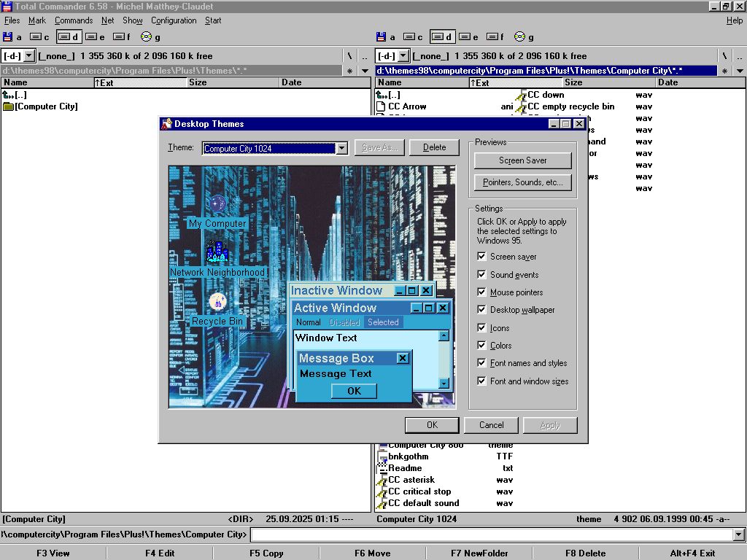The width and height of the screenshot is (747, 560).
Task: Select drive g CD-ROM in left panel
Action: click(x=151, y=37)
